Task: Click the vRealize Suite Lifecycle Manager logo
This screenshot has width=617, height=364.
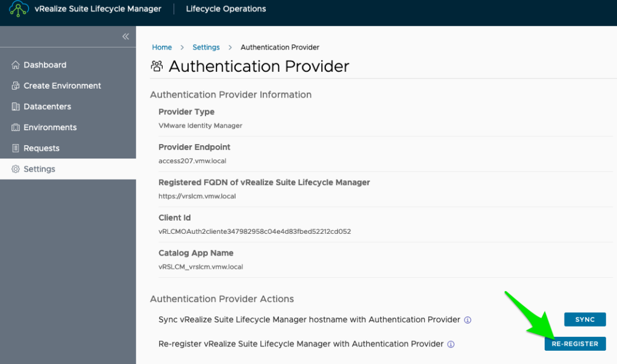Action: [x=19, y=8]
